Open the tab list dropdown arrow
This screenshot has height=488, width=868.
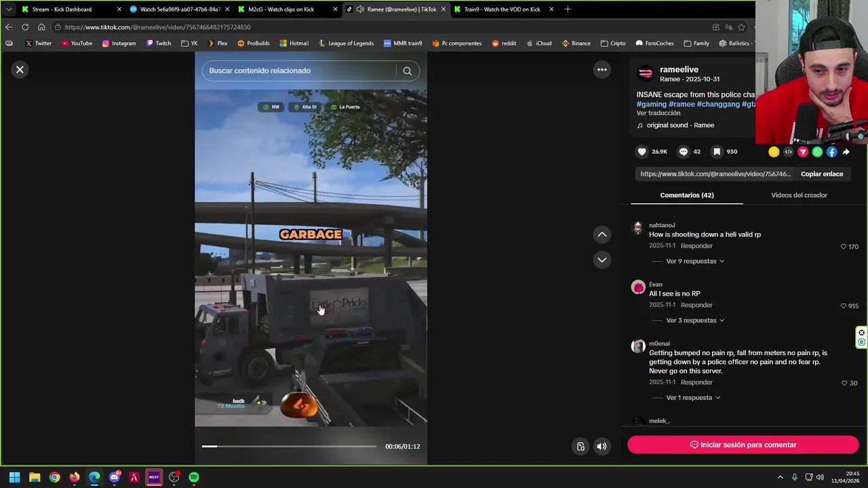(8, 9)
